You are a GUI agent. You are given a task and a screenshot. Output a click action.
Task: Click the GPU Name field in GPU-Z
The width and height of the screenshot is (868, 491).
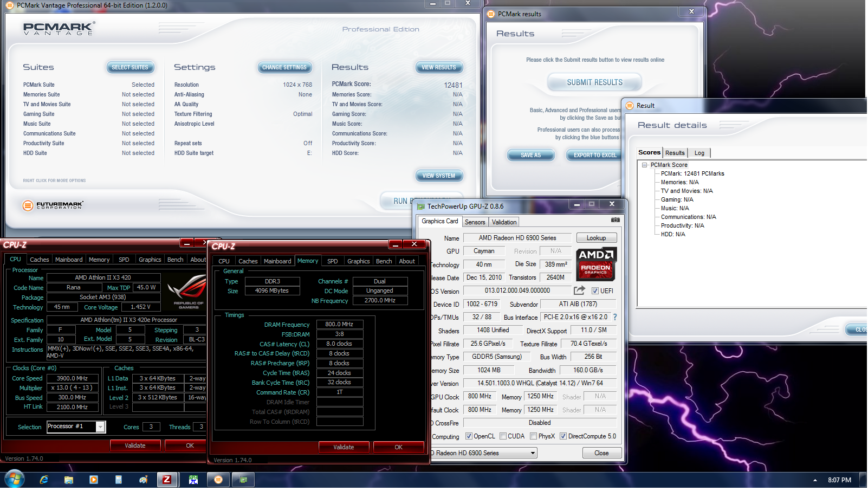click(x=517, y=238)
